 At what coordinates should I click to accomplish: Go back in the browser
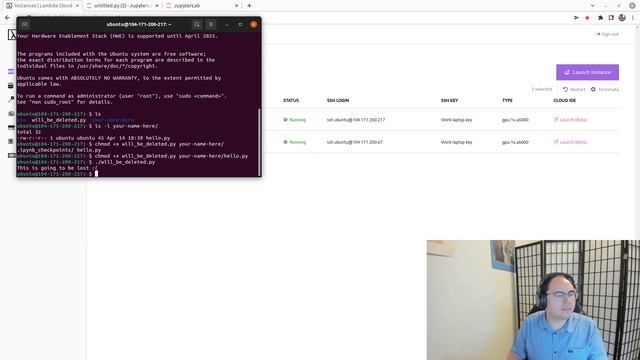pos(7,18)
